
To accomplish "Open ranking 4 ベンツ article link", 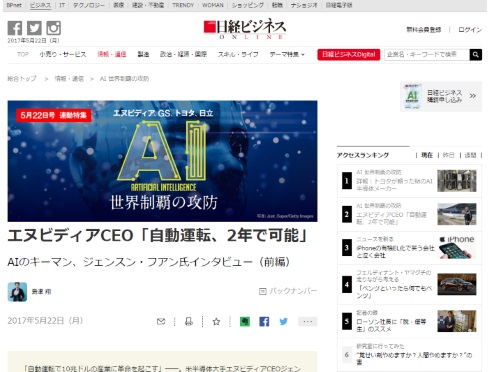I will (394, 292).
